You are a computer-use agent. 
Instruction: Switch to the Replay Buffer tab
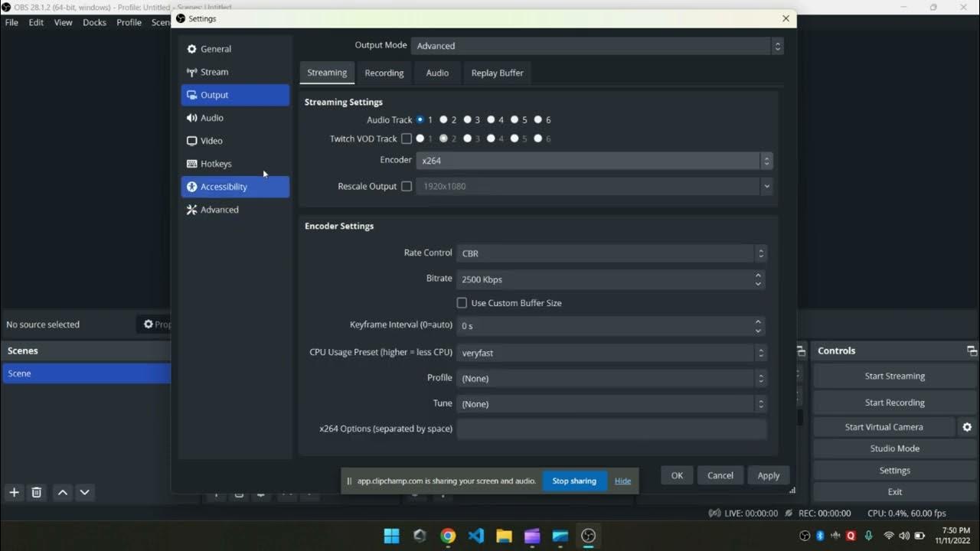coord(498,73)
